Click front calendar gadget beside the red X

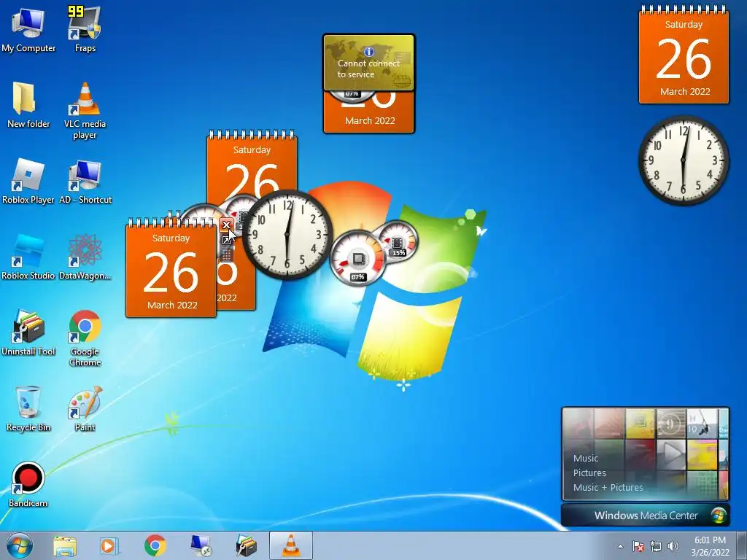(171, 269)
